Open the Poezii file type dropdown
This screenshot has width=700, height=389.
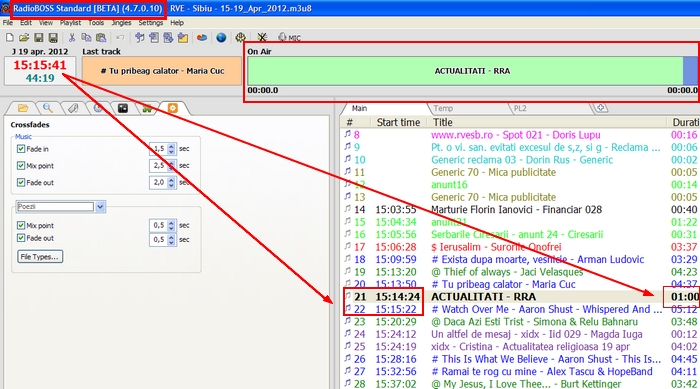100,207
